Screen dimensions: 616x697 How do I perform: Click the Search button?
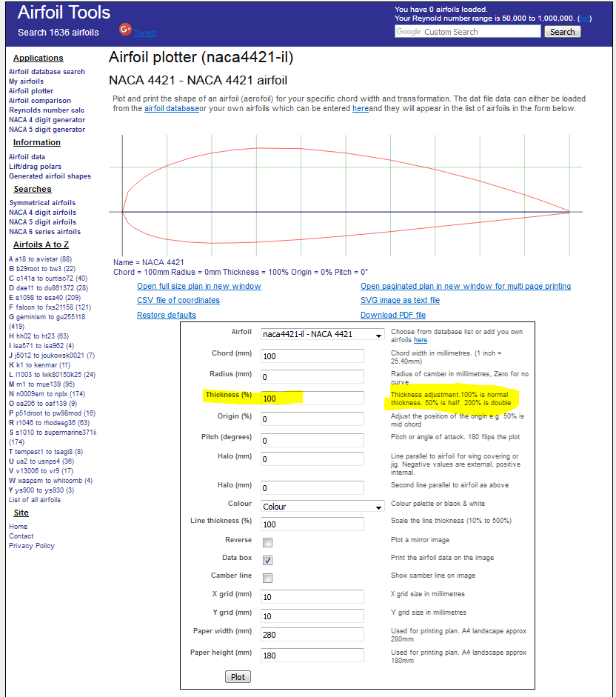pos(562,32)
